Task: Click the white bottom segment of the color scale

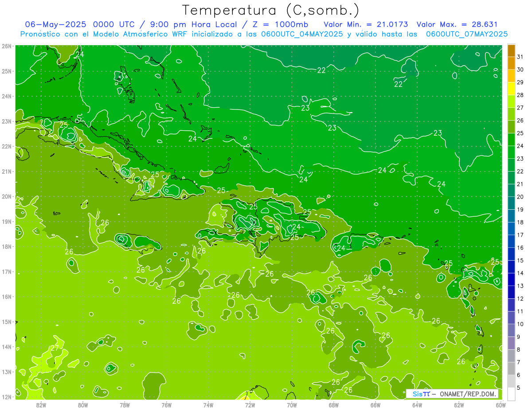Action: 511,394
